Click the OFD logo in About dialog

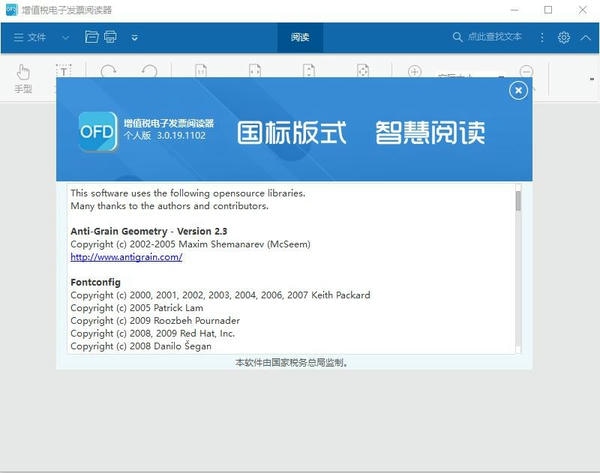(x=98, y=132)
